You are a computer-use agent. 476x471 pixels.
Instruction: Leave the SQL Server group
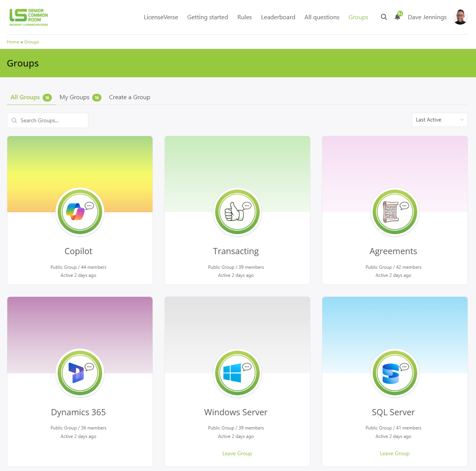[x=395, y=454]
